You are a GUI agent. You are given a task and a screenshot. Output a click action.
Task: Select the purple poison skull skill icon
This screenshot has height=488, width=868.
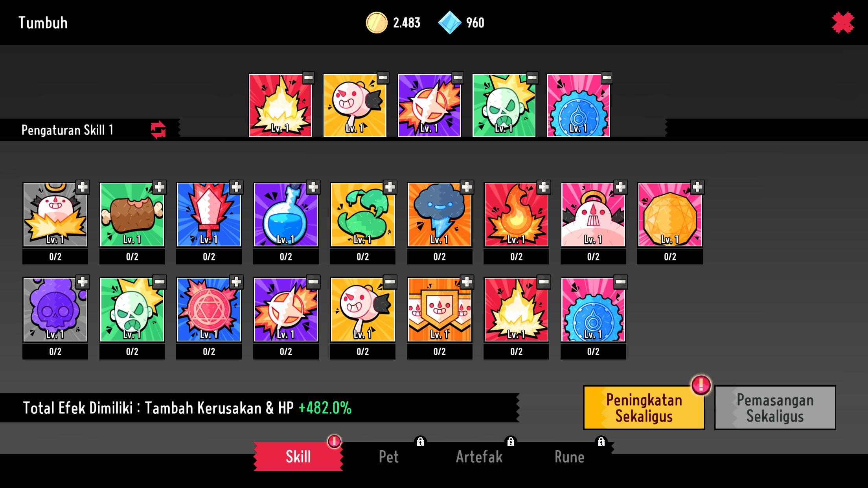pyautogui.click(x=55, y=310)
